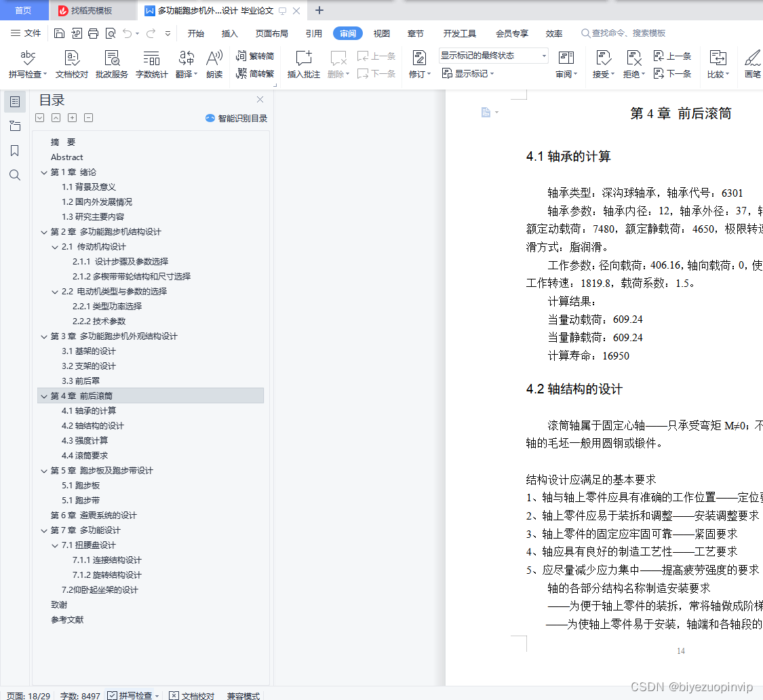This screenshot has height=700, width=763.
Task: Collapse Chapter 1 绪论 in outline
Action: [44, 172]
